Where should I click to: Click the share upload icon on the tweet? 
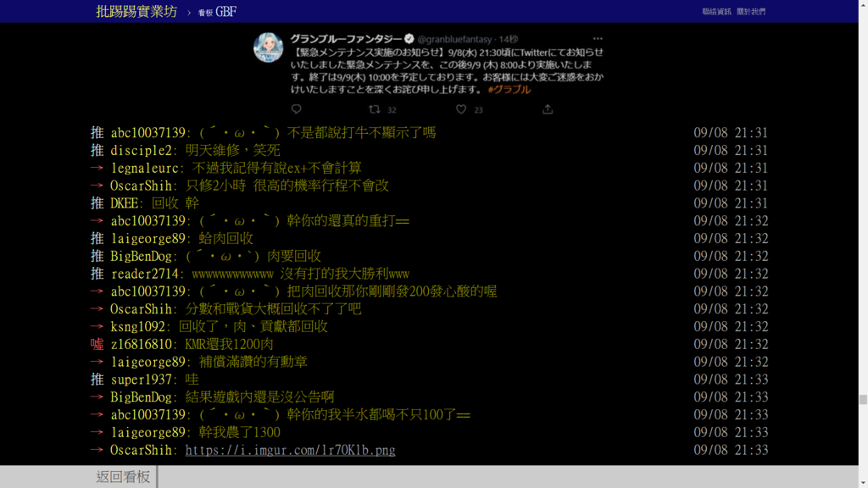pos(548,109)
